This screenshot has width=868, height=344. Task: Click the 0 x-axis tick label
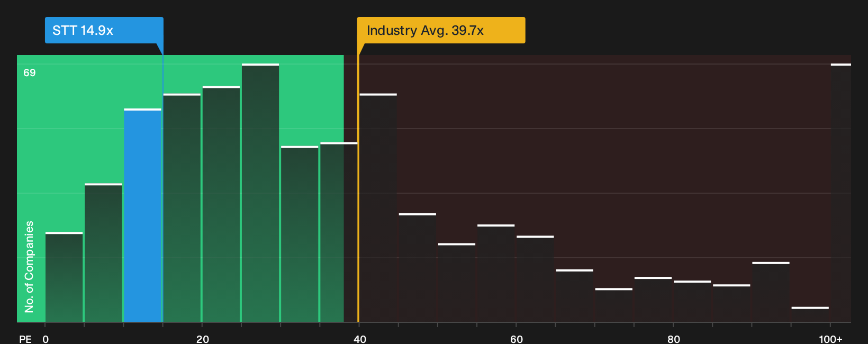click(x=46, y=339)
